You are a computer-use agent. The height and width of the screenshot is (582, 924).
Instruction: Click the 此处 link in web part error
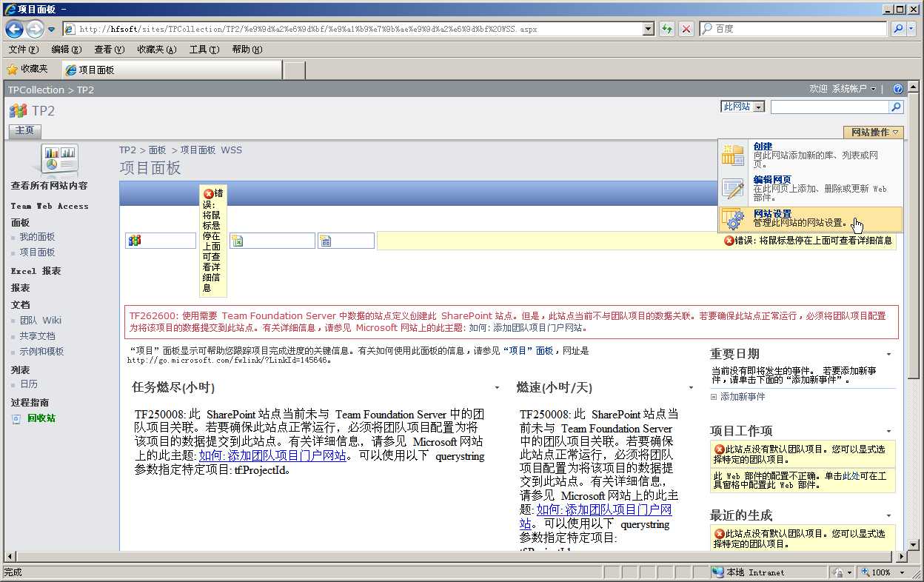coord(851,476)
